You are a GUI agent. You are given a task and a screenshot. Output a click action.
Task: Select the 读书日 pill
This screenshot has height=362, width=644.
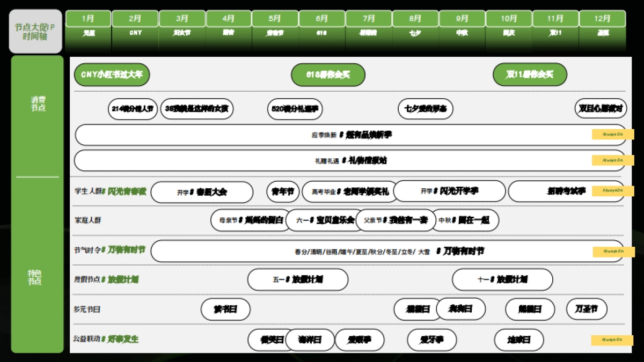coord(225,309)
